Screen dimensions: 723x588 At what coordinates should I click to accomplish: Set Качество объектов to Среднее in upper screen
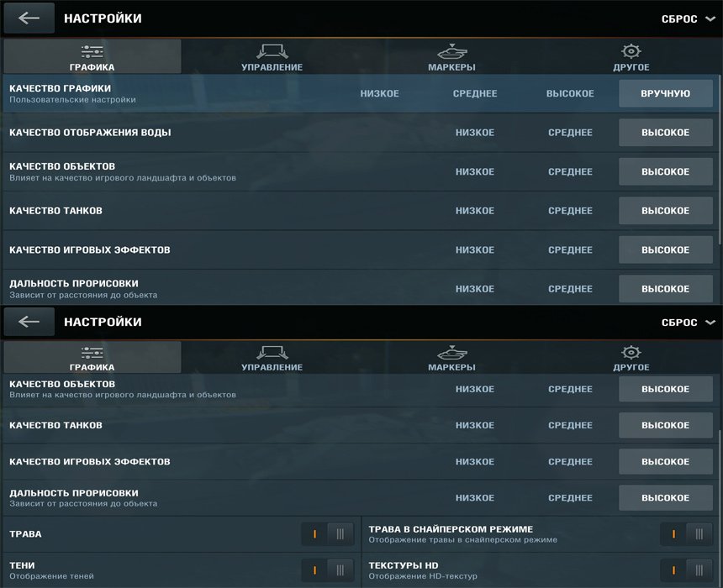(570, 172)
